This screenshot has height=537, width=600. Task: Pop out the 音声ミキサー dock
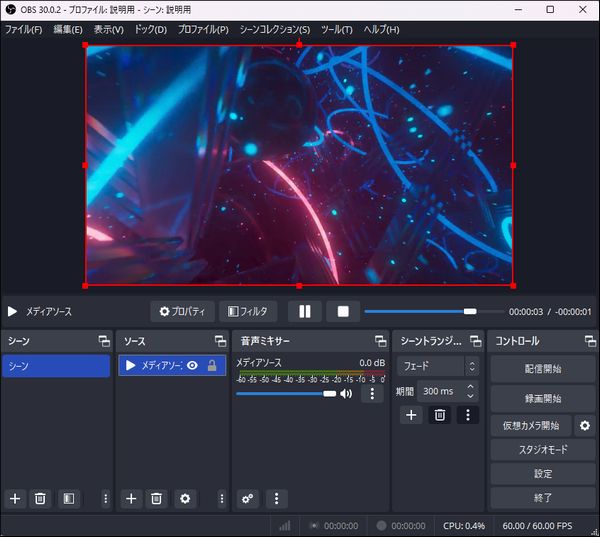(x=380, y=341)
